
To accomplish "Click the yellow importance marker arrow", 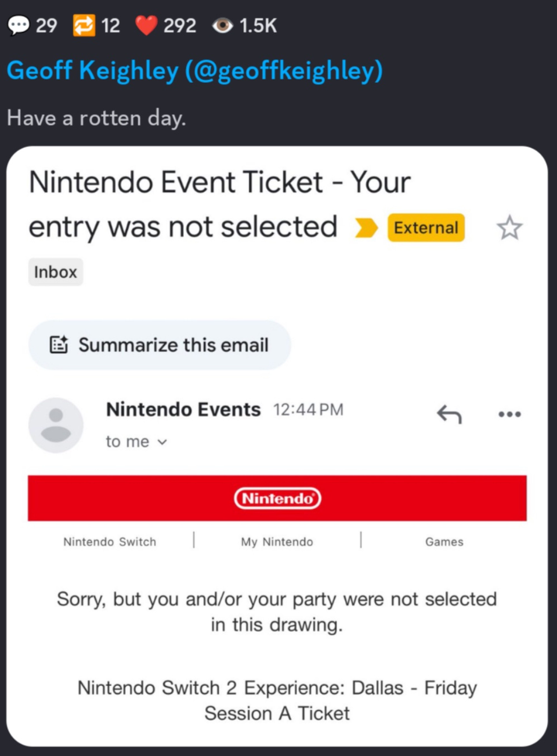I will pyautogui.click(x=366, y=228).
